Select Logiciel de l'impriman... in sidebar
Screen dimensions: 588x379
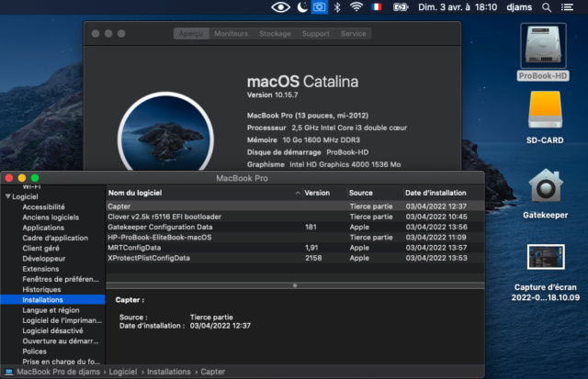pos(62,320)
